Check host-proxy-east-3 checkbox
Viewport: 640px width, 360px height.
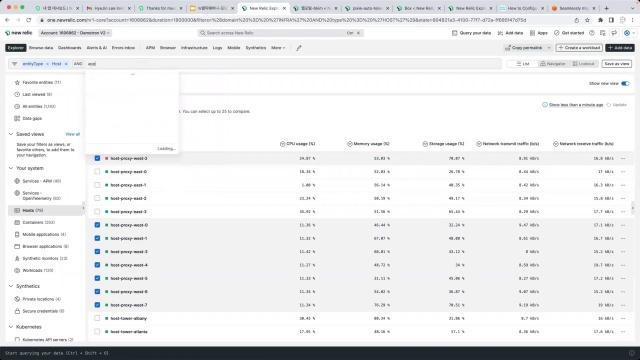(x=97, y=211)
